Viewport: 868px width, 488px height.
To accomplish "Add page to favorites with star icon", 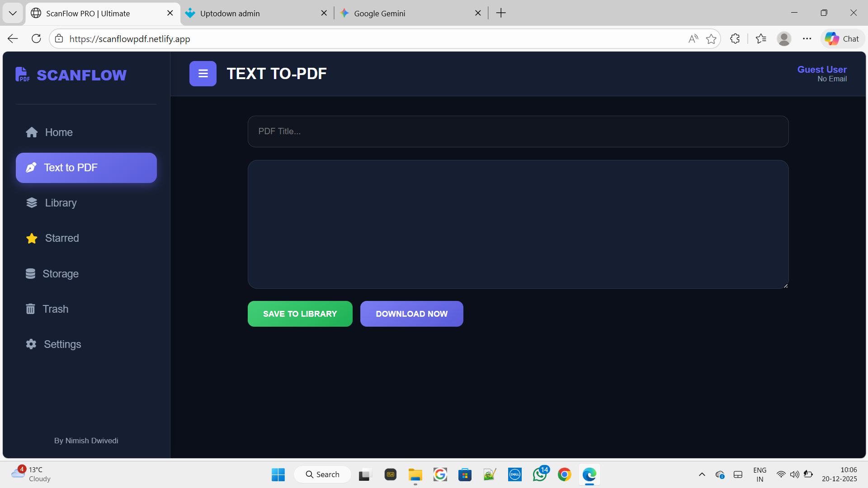I will tap(711, 39).
